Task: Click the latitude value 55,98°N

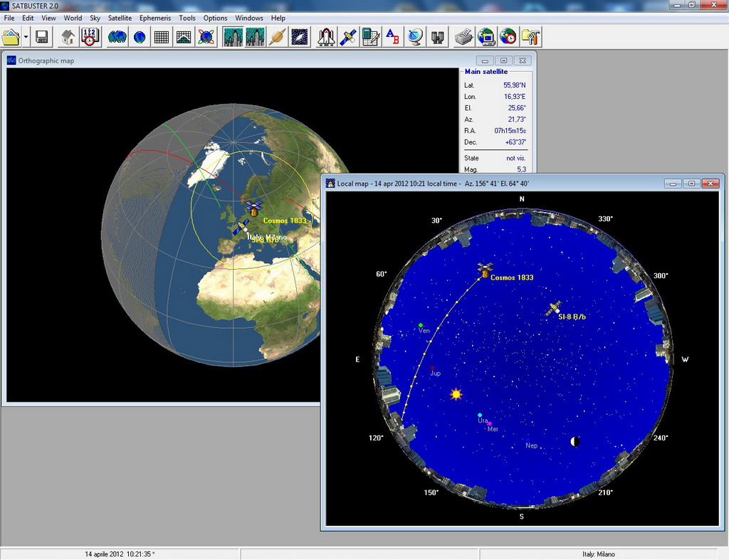Action: [514, 85]
